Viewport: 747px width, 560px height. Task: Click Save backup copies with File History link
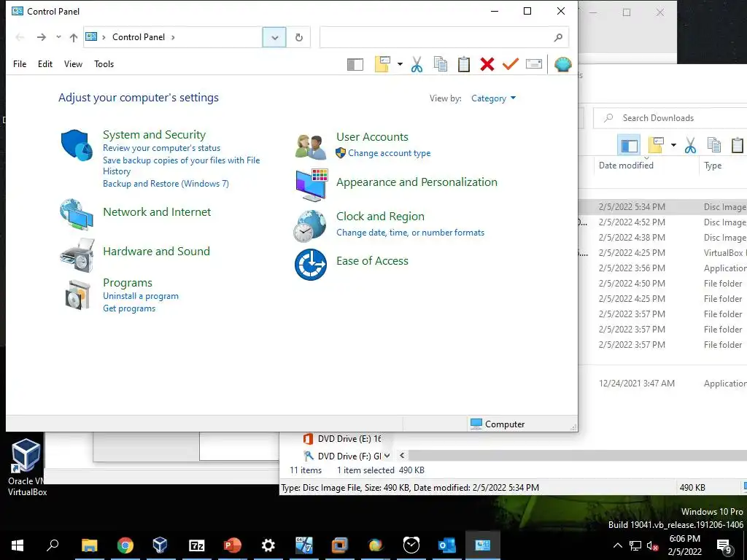[182, 166]
